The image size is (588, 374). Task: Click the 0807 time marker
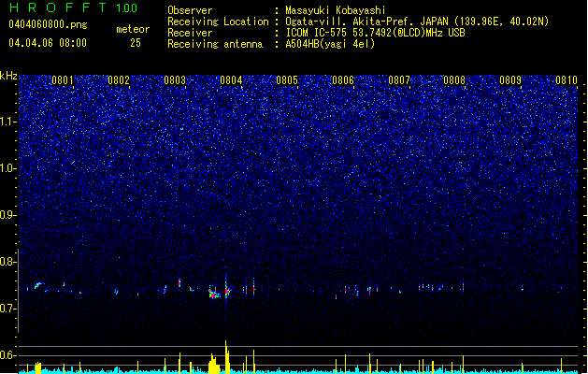(x=399, y=80)
